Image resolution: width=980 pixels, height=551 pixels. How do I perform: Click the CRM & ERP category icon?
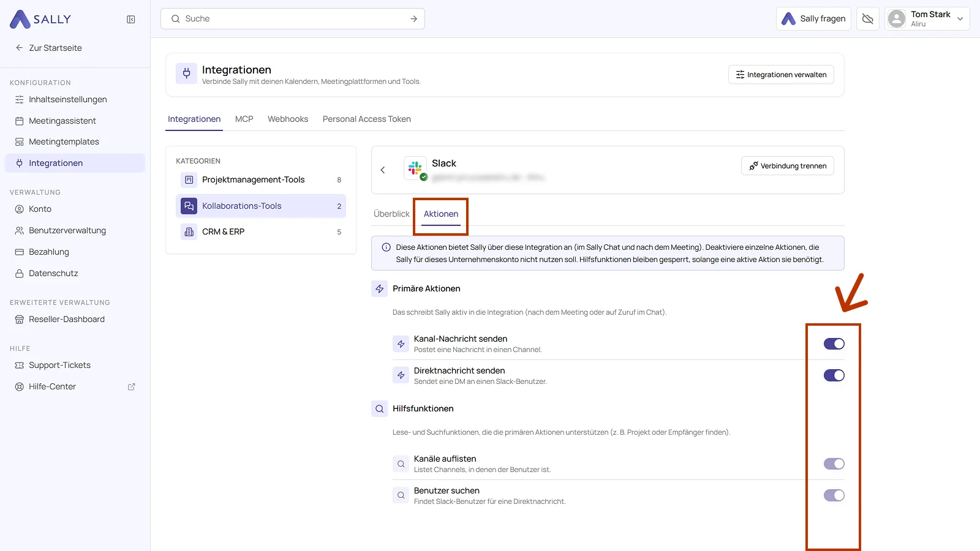coord(189,232)
